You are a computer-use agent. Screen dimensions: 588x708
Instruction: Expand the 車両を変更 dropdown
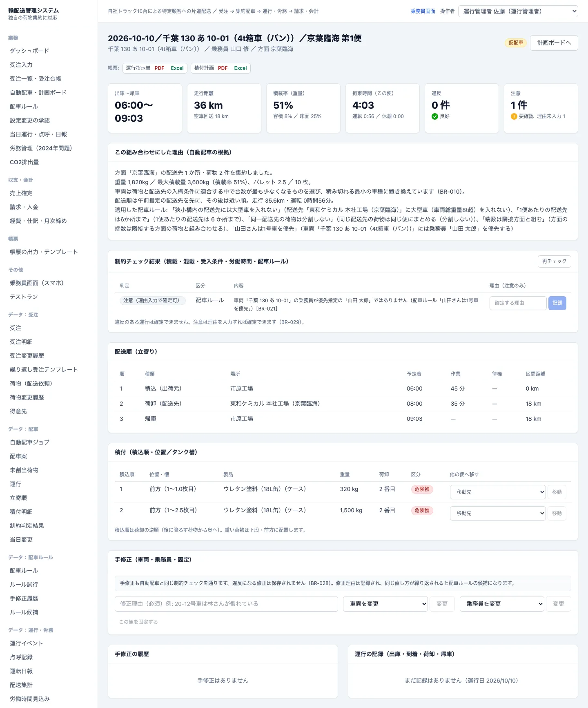click(385, 604)
